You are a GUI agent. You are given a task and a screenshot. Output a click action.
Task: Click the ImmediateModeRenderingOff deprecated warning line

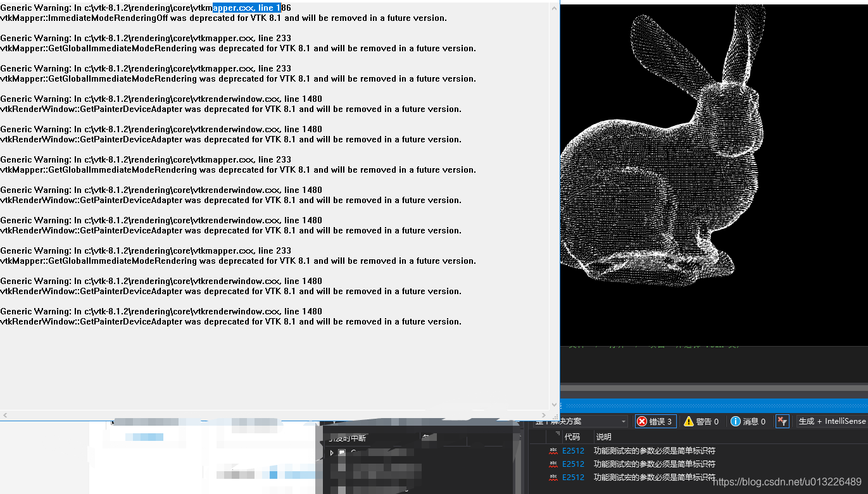pos(223,18)
